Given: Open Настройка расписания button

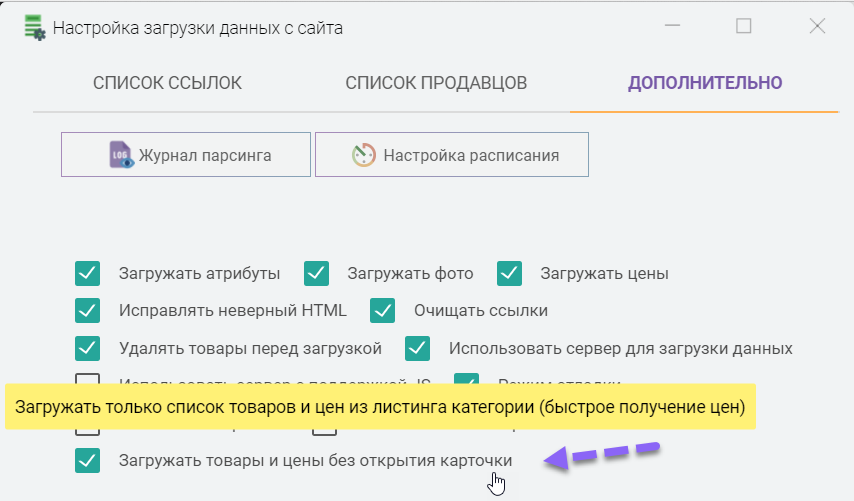Looking at the screenshot, I should click(451, 155).
